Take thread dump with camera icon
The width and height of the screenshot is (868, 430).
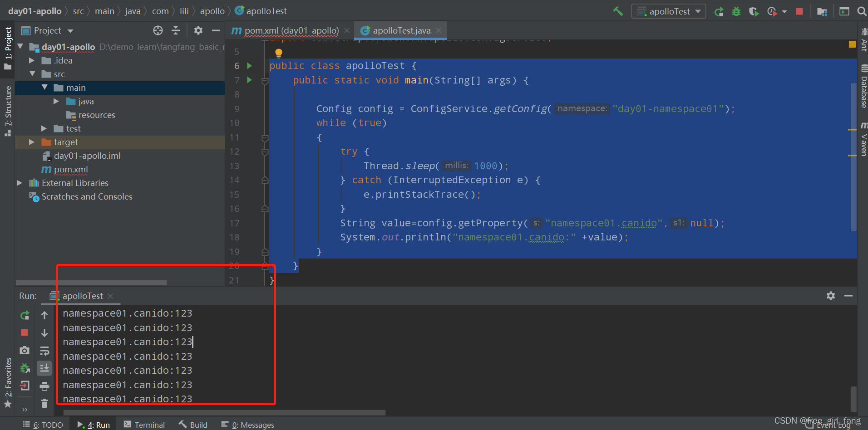[25, 350]
